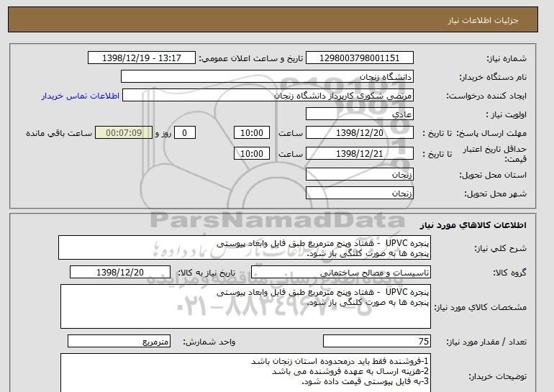Click the response deadline time 10:00 field
This screenshot has width=554, height=392.
(x=252, y=133)
